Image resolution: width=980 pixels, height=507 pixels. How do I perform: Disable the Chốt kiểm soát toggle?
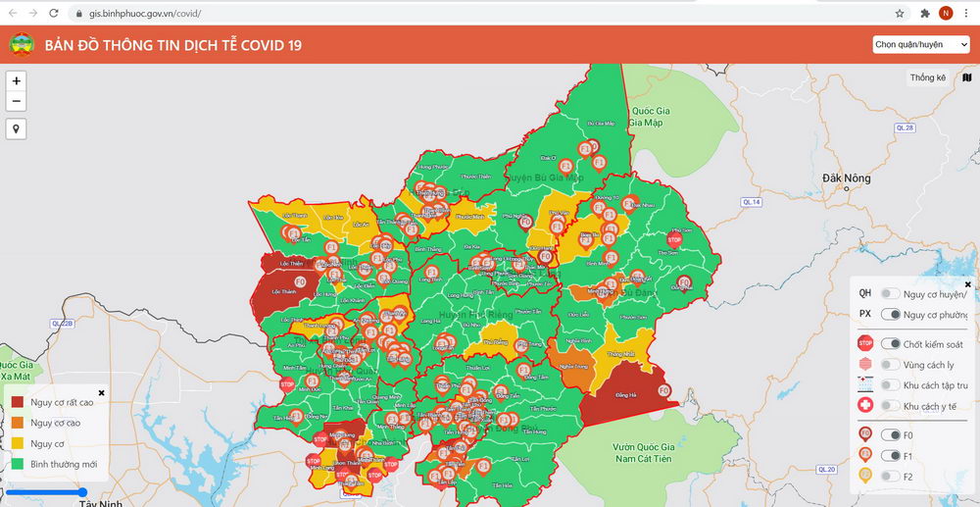(x=891, y=344)
